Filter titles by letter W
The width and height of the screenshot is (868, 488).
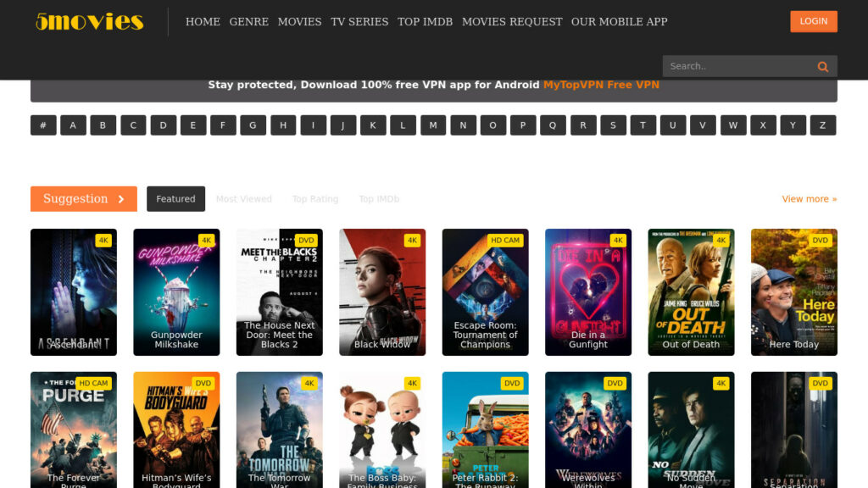(733, 125)
